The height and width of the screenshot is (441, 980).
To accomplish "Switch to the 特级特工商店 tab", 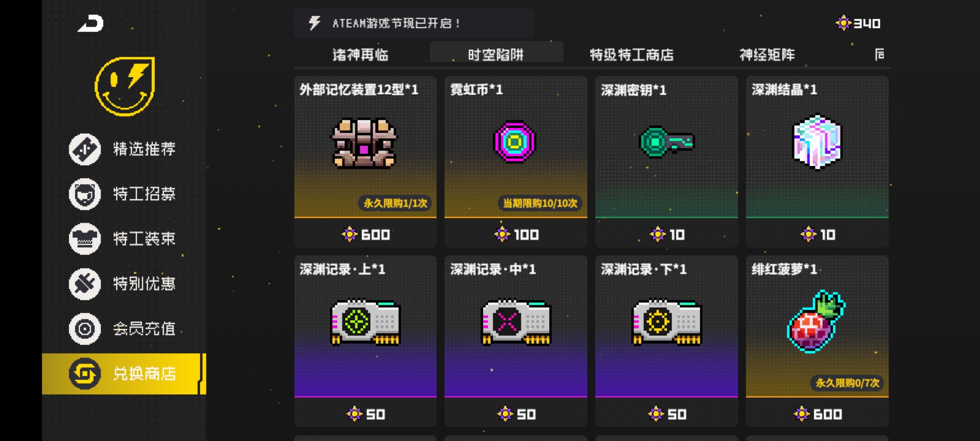I will [631, 55].
